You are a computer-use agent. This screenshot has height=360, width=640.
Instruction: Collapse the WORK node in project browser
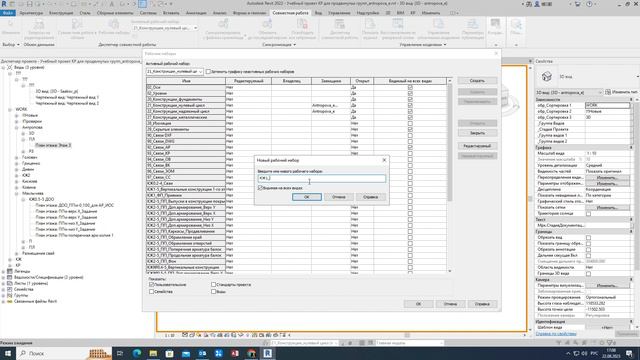point(10,109)
